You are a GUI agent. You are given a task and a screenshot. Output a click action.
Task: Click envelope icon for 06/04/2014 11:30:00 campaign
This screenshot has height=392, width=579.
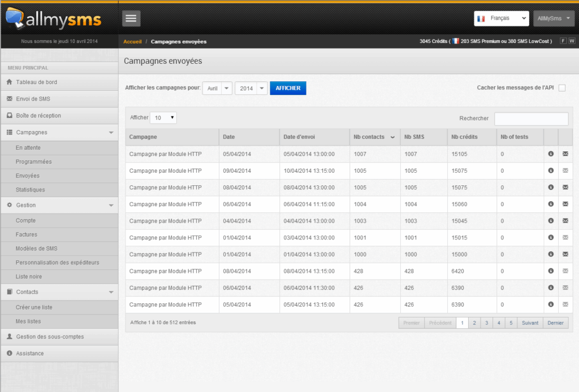(565, 288)
